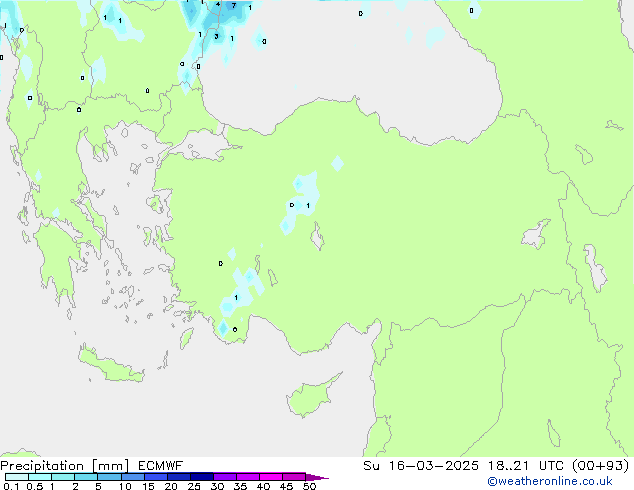Click the forecast date 'Su 16-03-2025' text
This screenshot has height=490, width=634.
[x=421, y=466]
